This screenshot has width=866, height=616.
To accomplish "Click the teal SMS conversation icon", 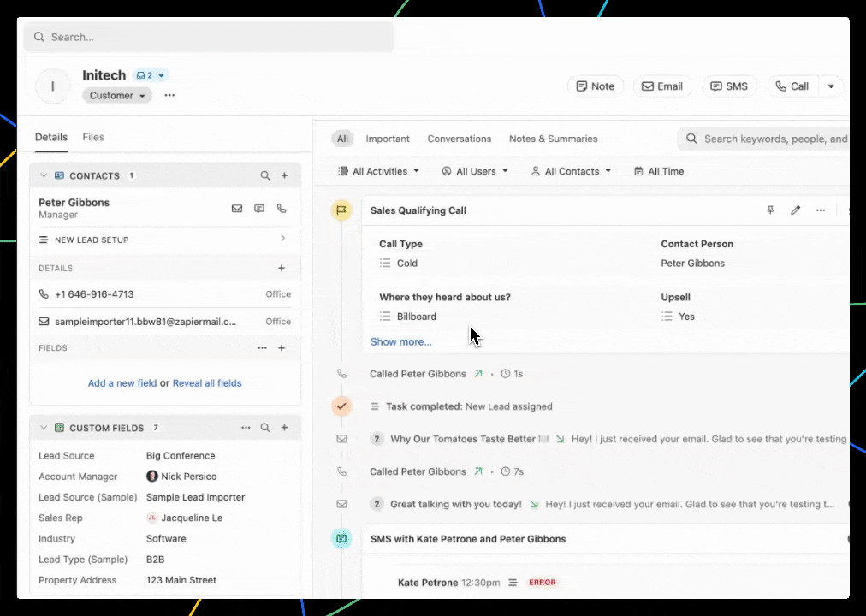I will 341,539.
